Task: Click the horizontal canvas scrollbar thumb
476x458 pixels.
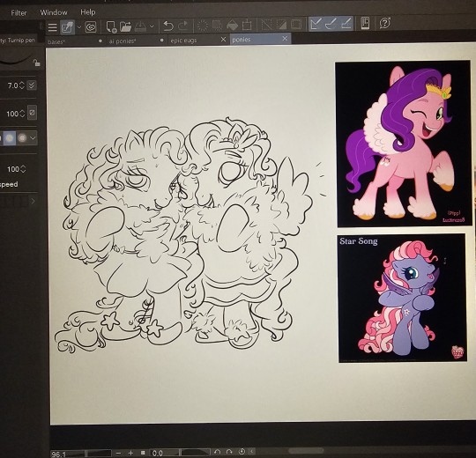Action: point(305,450)
